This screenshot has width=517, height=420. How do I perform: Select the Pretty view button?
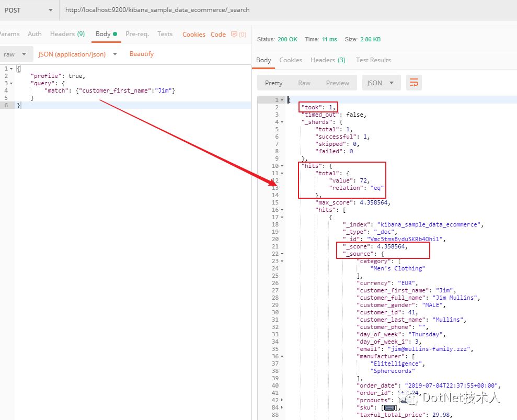pyautogui.click(x=274, y=83)
